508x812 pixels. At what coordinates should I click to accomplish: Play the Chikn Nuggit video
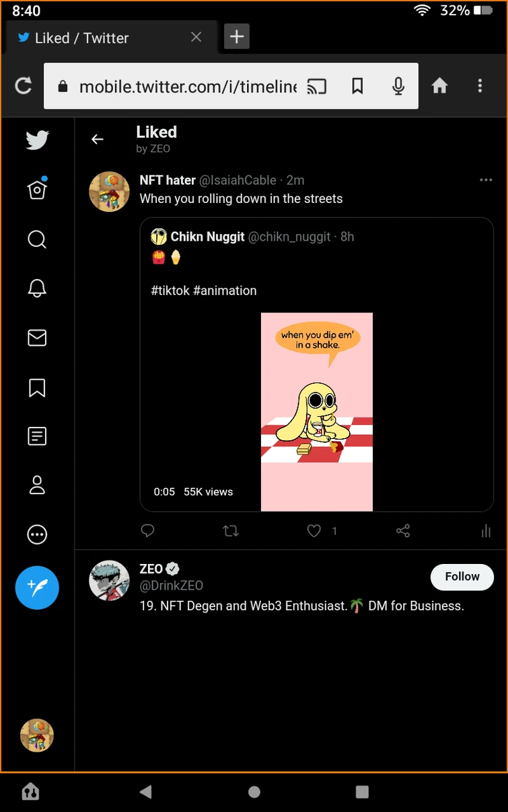pos(316,411)
